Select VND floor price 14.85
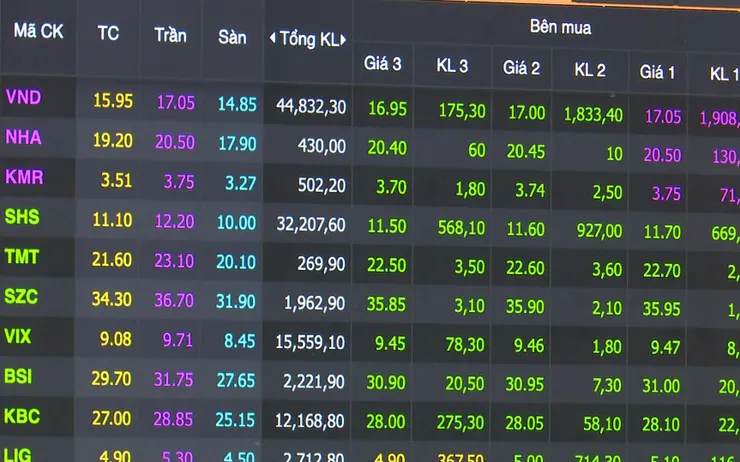This screenshot has height=462, width=740. (x=237, y=104)
